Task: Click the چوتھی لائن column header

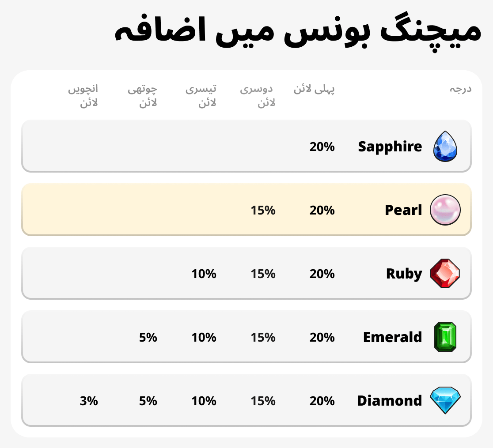Action: click(x=142, y=96)
